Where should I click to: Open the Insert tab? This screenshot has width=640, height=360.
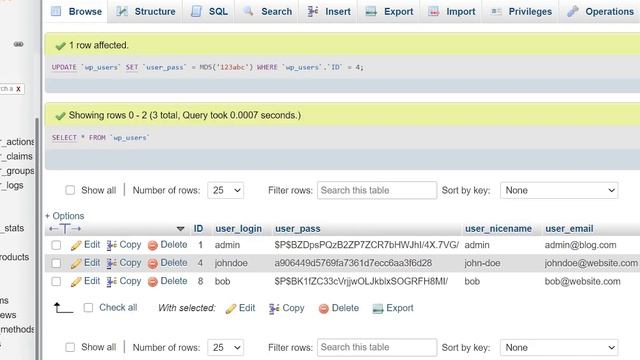(x=329, y=11)
